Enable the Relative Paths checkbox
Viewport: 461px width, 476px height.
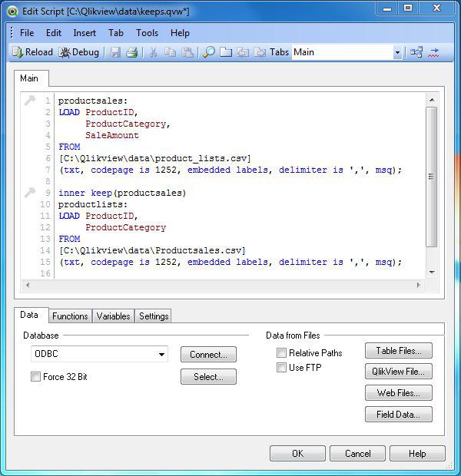pyautogui.click(x=281, y=352)
